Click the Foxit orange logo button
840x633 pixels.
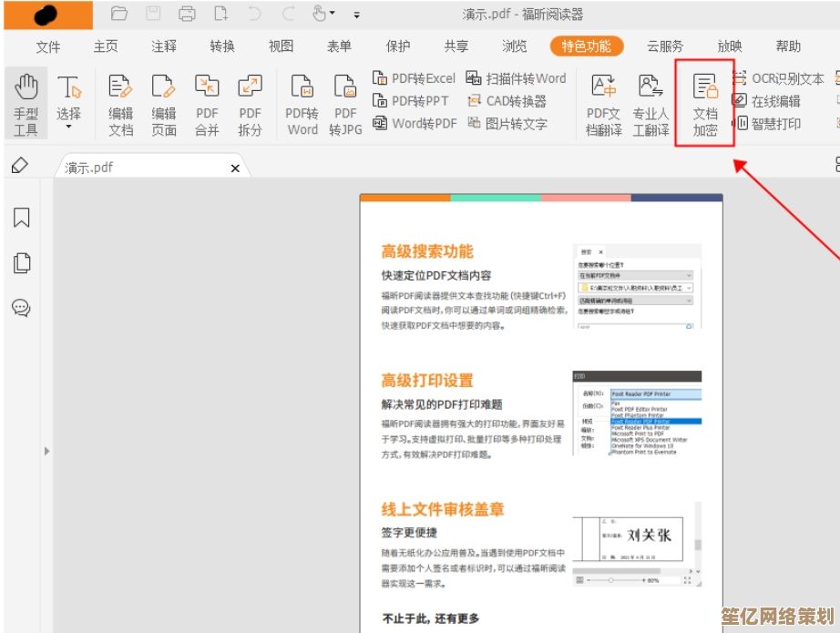[x=48, y=15]
